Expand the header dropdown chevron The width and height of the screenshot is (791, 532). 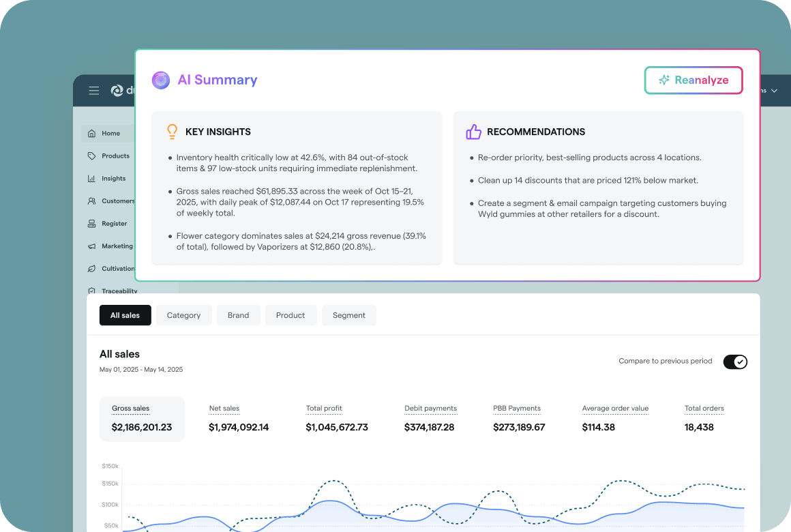(775, 91)
